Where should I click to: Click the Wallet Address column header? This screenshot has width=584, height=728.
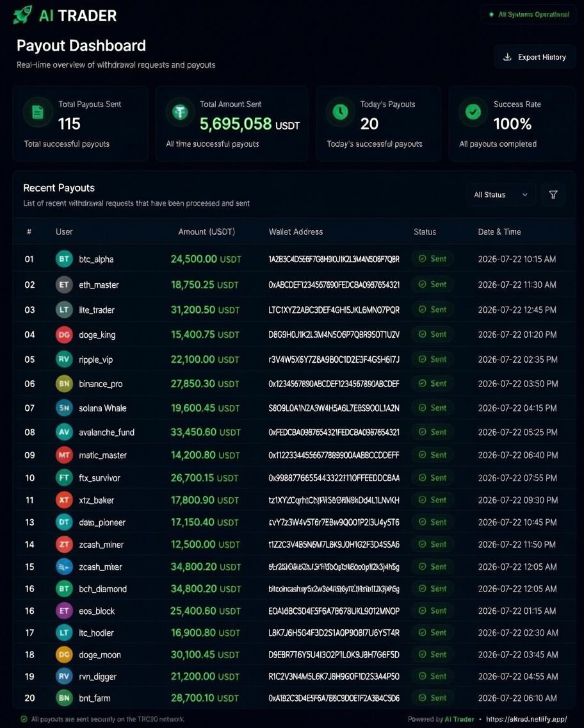[x=296, y=232]
